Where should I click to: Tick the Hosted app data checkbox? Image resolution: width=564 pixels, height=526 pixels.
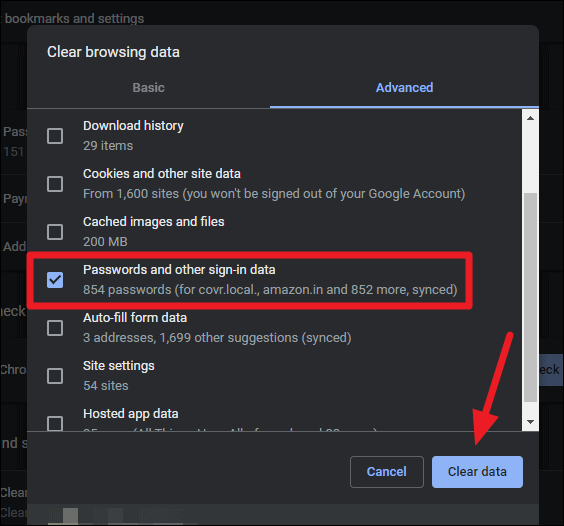point(55,423)
